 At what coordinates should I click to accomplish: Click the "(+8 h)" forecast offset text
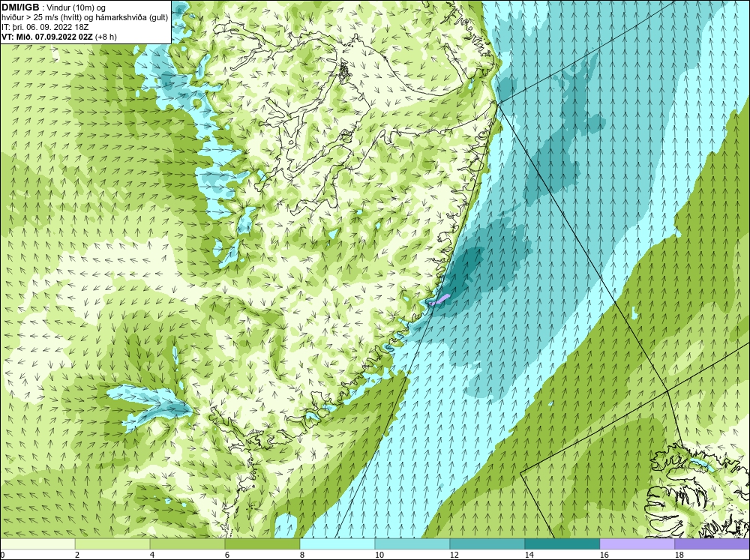tap(106, 37)
